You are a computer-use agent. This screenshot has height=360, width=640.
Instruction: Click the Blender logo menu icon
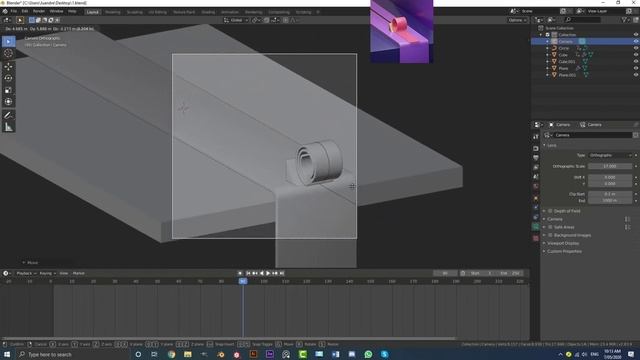pos(5,11)
